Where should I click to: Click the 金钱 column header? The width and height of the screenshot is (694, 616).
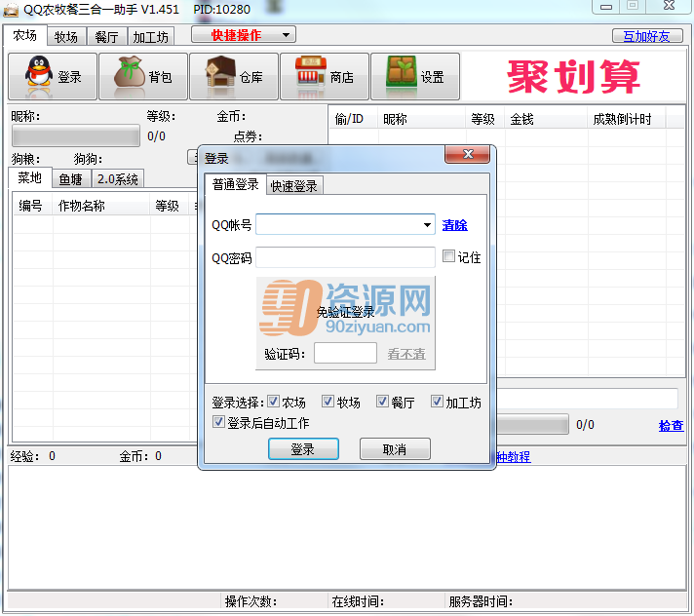coord(545,119)
